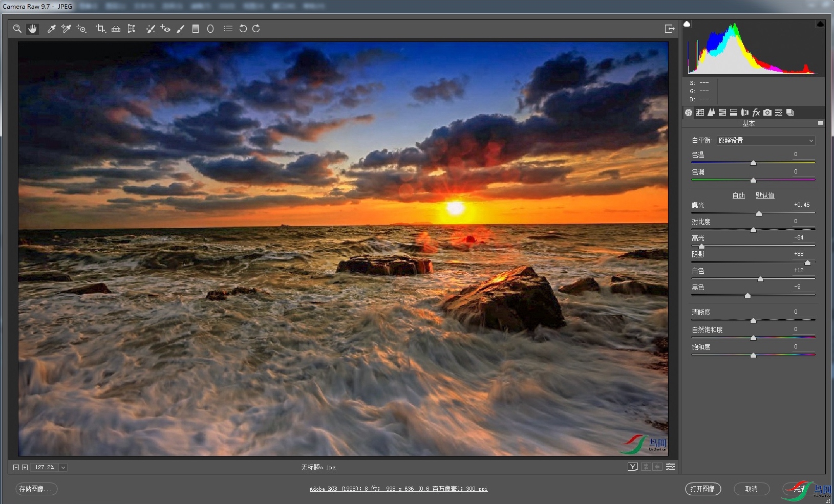Click the 存储图像 save image button
The width and height of the screenshot is (834, 504).
(x=36, y=489)
